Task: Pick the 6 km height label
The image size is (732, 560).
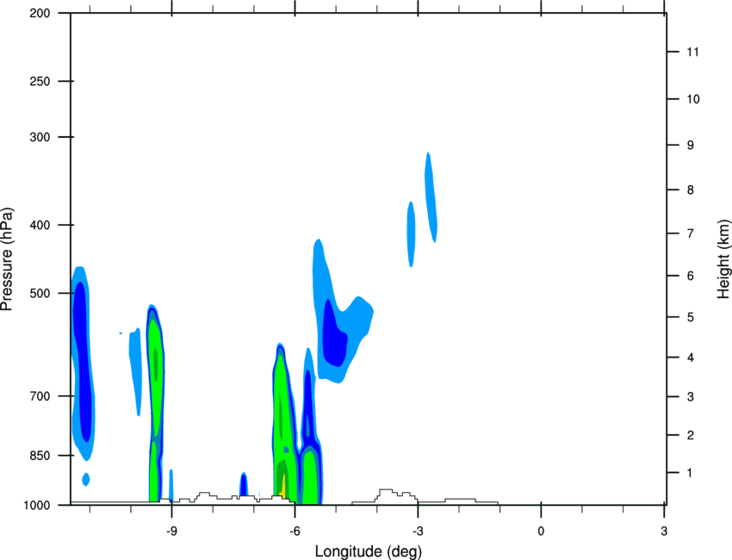Action: [691, 276]
